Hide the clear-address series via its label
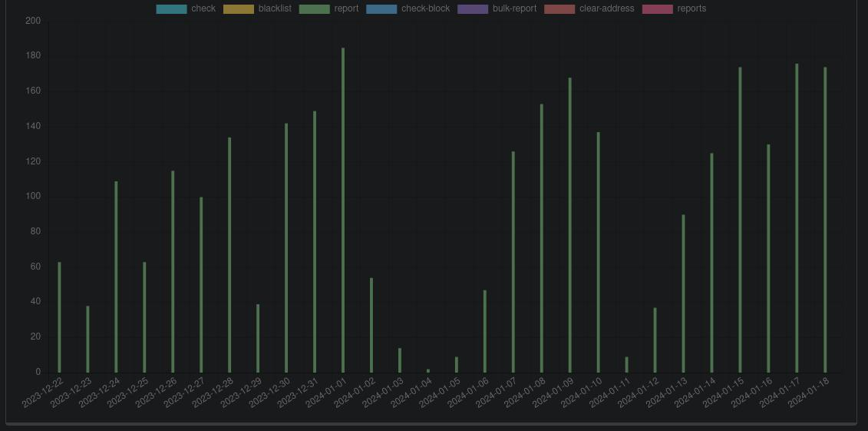This screenshot has height=431, width=868. 607,9
